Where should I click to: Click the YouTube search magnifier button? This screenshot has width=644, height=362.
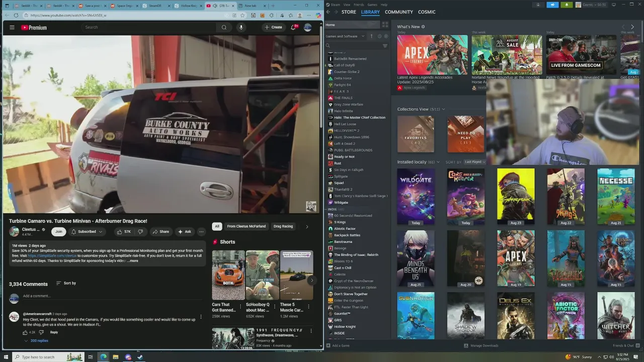[224, 27]
